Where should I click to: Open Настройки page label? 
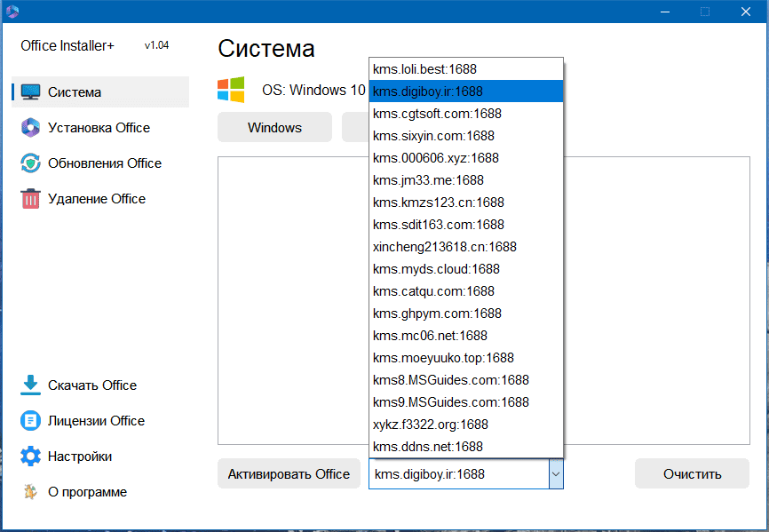click(x=80, y=457)
